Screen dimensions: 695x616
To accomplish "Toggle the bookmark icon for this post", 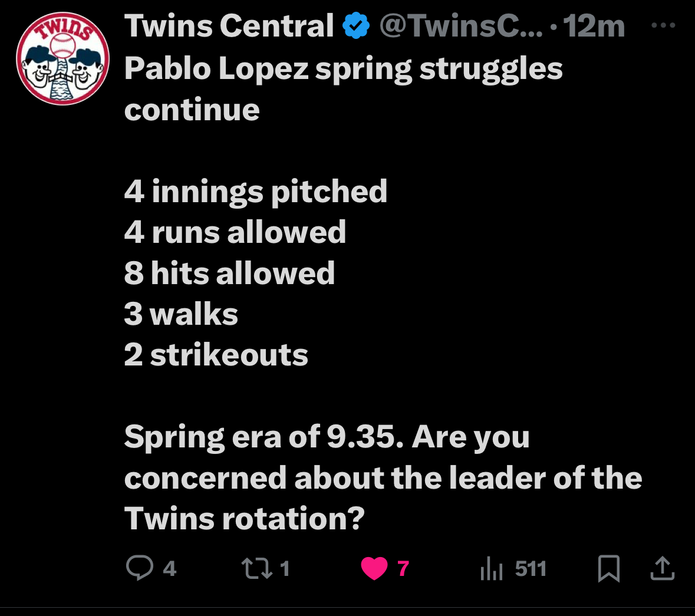I will (x=608, y=568).
